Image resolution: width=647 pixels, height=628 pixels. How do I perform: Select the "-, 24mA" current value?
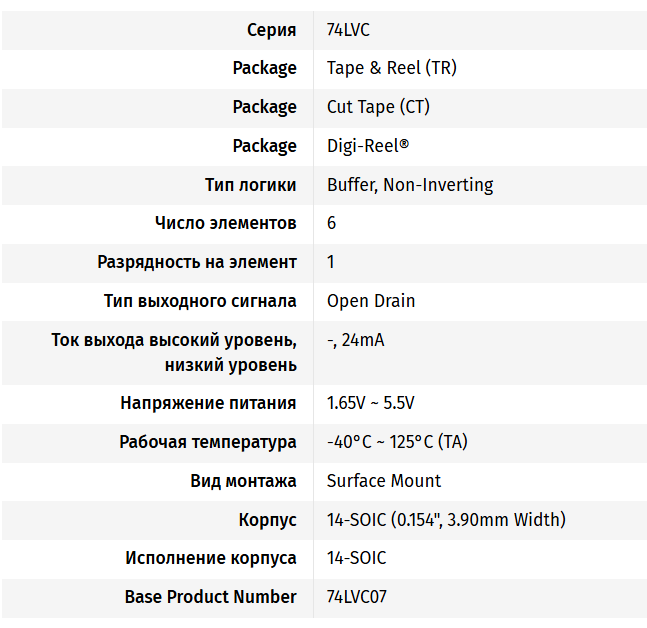pos(355,340)
